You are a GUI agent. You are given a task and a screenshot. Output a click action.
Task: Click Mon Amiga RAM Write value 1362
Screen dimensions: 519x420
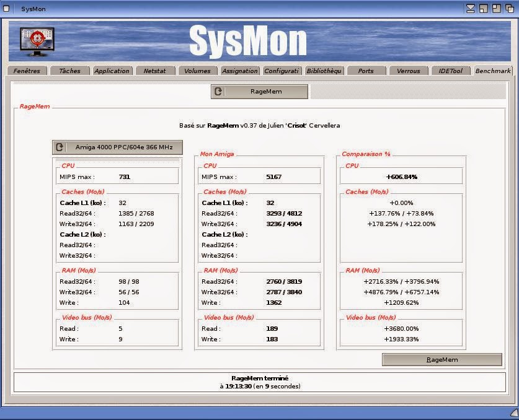pos(273,302)
